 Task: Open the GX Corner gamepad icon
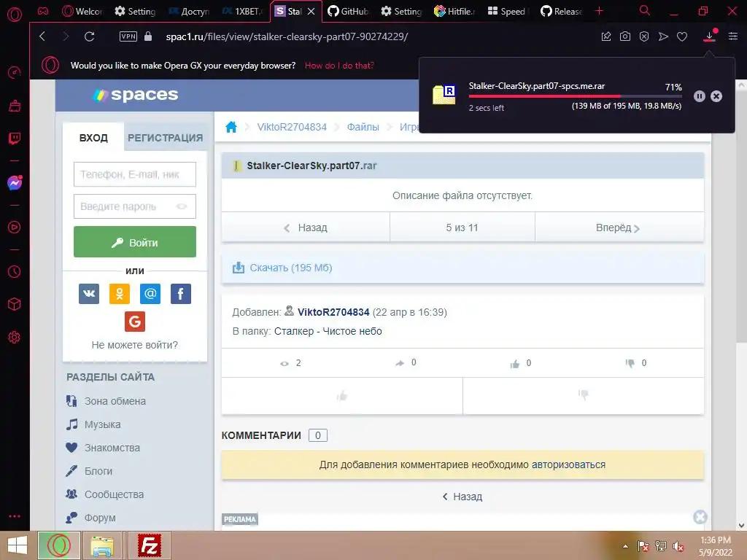tap(43, 11)
